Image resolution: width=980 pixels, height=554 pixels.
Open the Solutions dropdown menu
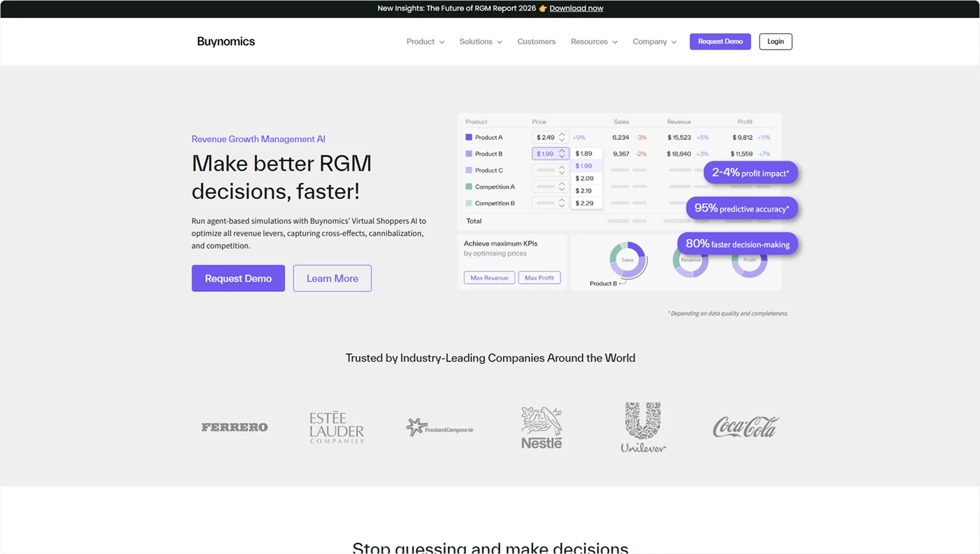[480, 41]
